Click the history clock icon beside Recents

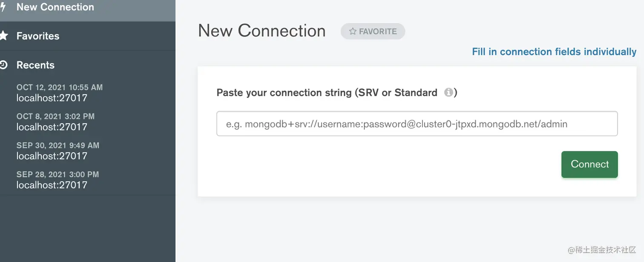(4, 65)
